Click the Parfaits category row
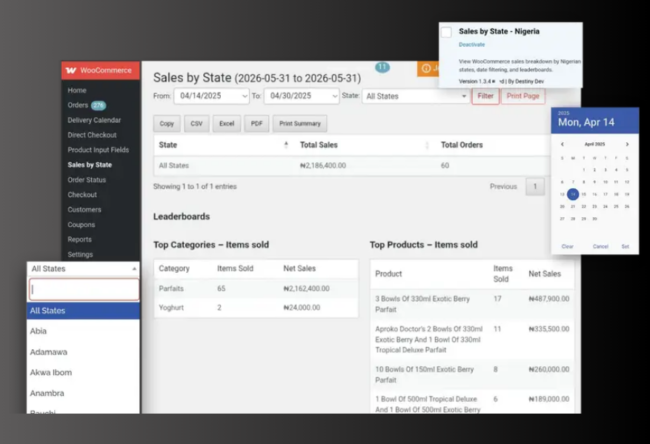Screen dimensions: 650x444 [x=256, y=289]
